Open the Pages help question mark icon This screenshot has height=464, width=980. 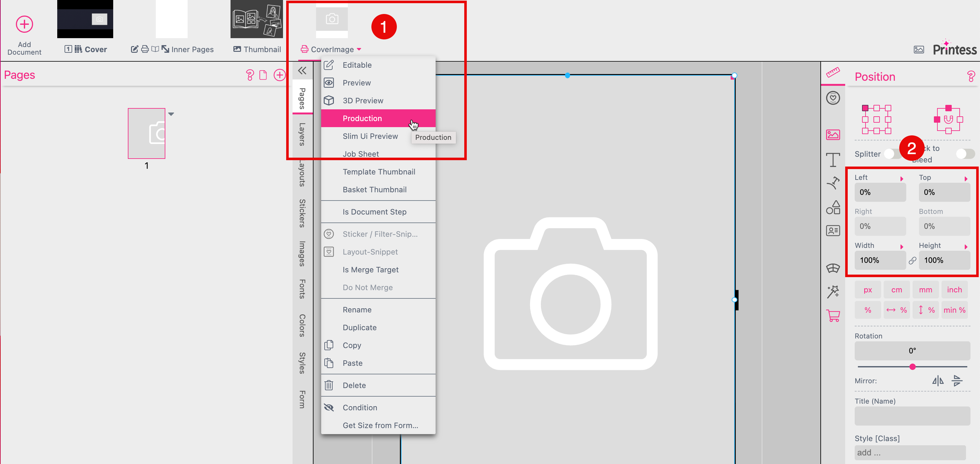(x=250, y=75)
